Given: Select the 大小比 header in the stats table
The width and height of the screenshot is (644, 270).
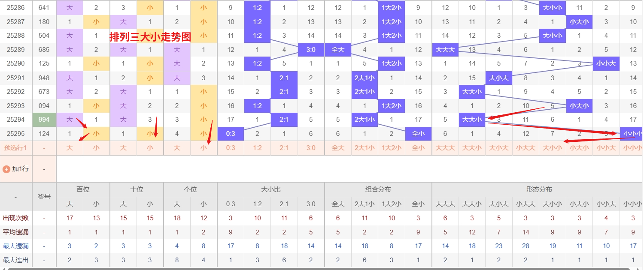Looking at the screenshot, I should pos(270,189).
